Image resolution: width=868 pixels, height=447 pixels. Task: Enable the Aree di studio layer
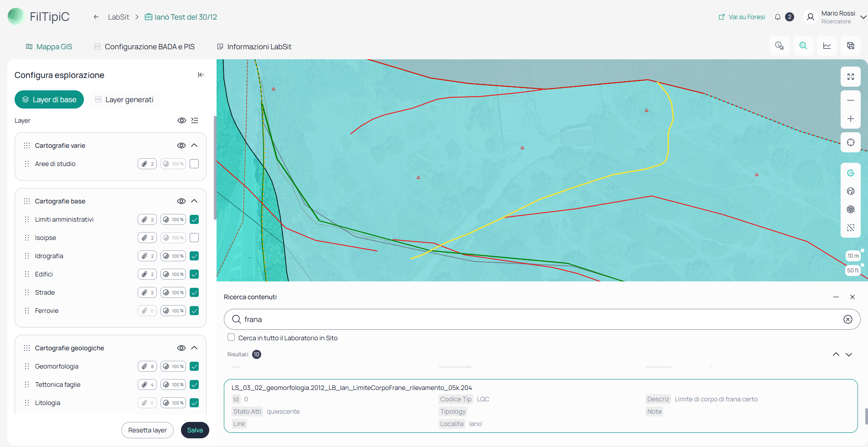[x=194, y=164]
